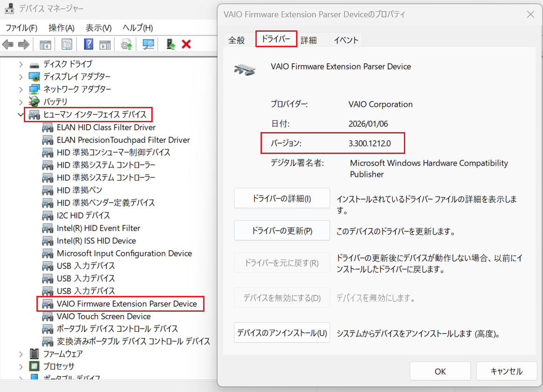
Task: Expand the ディスク ドライブ category
Action: pos(21,64)
